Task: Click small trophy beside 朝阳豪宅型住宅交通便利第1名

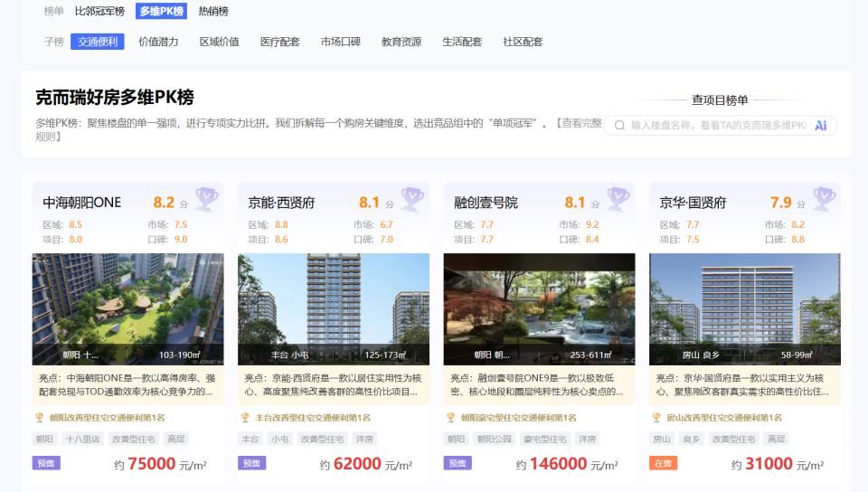Action: [451, 418]
